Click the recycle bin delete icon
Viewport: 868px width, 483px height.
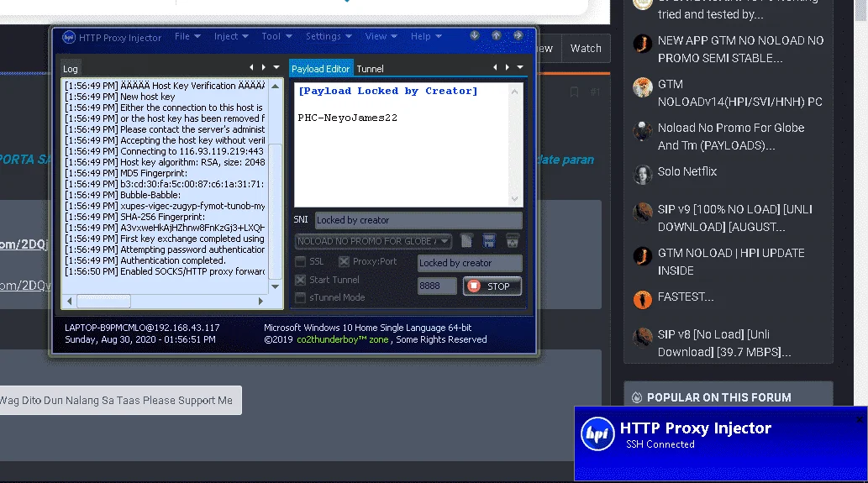tap(513, 241)
